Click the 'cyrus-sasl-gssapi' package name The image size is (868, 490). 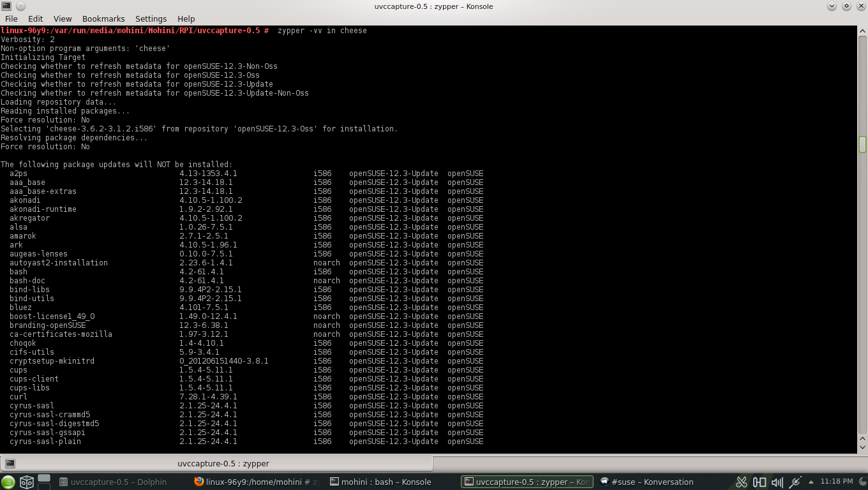(47, 433)
